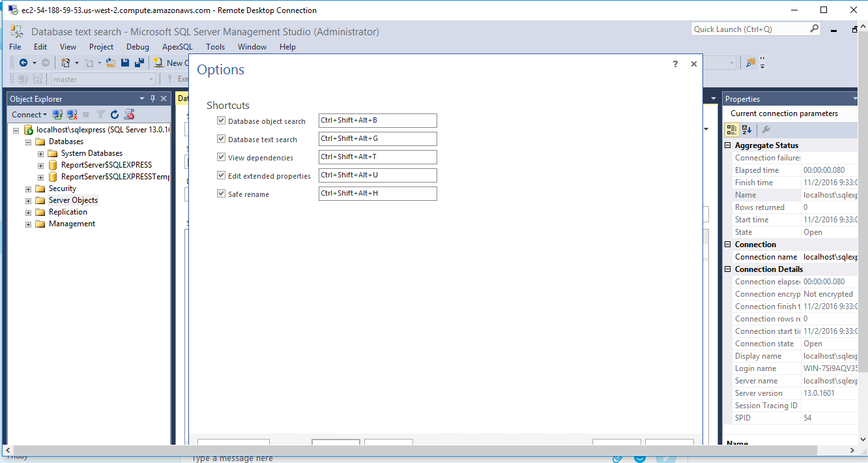868x463 pixels.
Task: Refresh the Object Explorer tree
Action: (x=115, y=115)
